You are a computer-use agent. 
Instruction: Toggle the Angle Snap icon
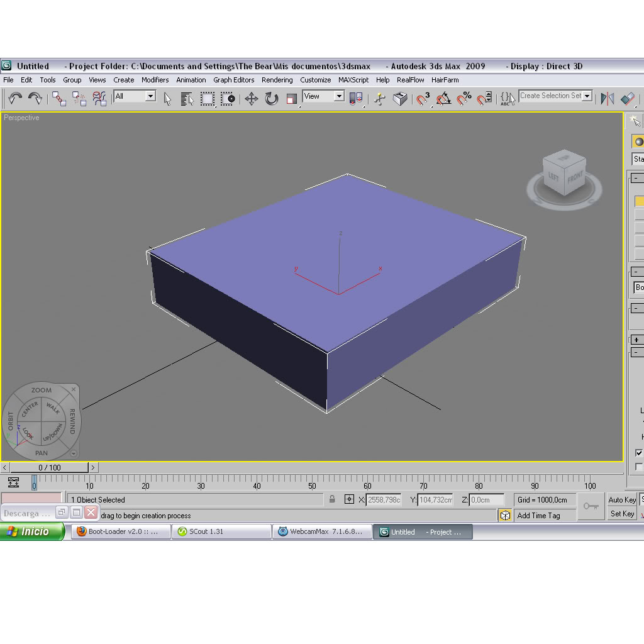point(443,99)
